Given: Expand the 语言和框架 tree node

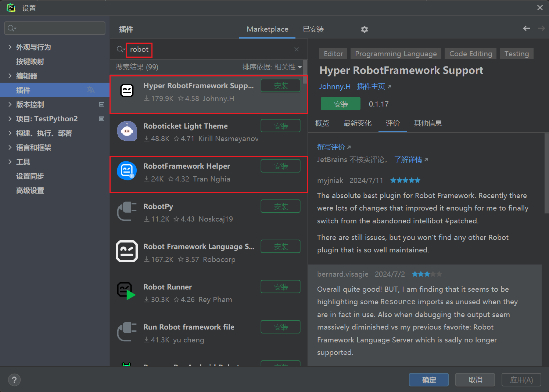Looking at the screenshot, I should (x=10, y=147).
